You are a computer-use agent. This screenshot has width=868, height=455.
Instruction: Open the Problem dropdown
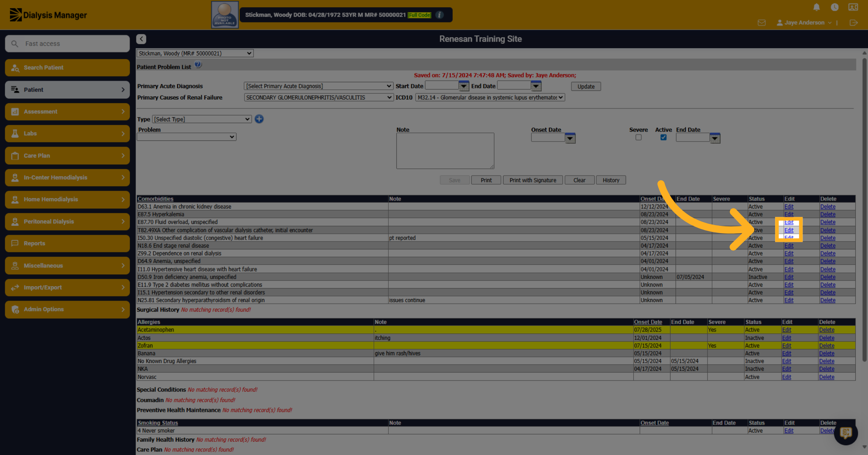click(186, 137)
